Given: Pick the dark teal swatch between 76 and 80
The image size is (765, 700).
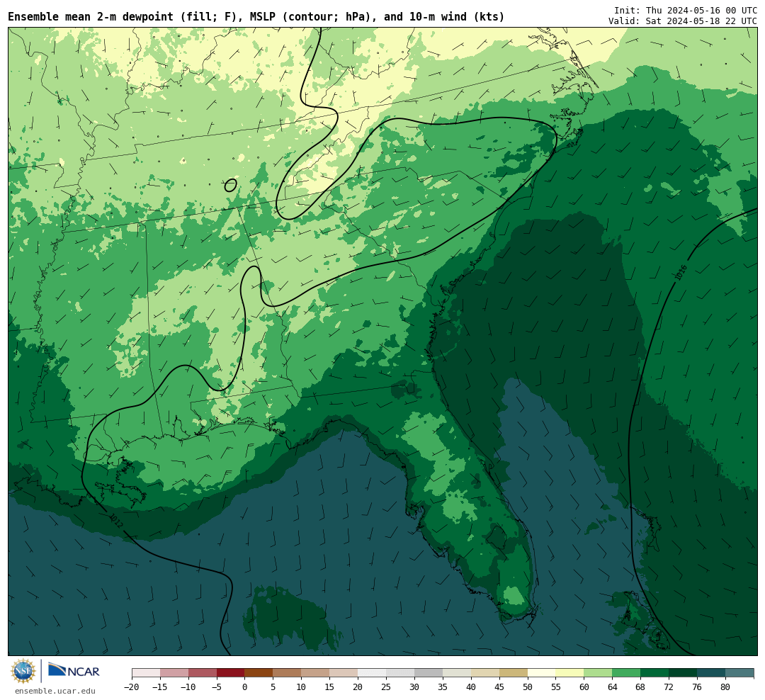Looking at the screenshot, I should point(712,673).
